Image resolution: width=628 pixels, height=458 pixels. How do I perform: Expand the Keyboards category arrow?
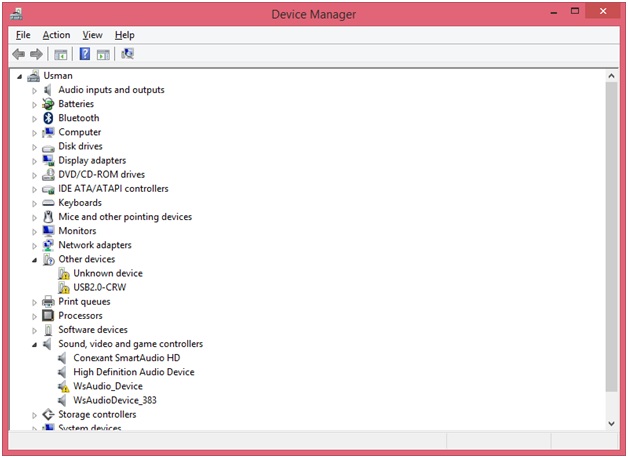point(34,204)
